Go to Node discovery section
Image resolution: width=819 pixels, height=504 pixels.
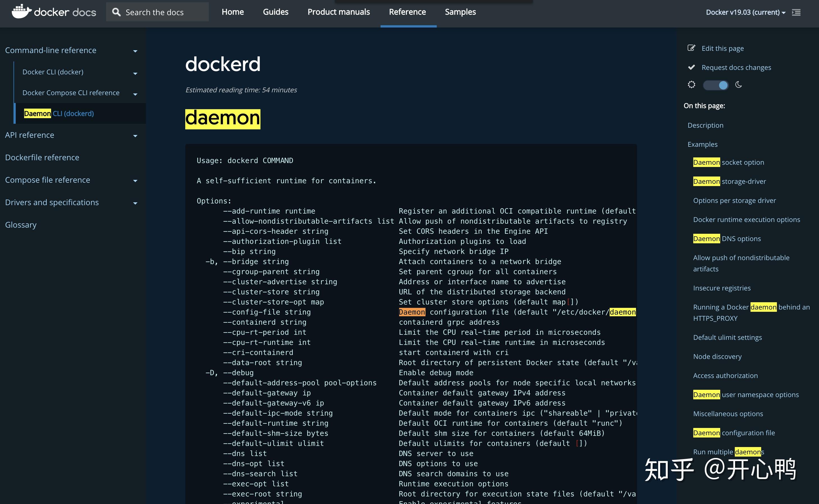(717, 356)
